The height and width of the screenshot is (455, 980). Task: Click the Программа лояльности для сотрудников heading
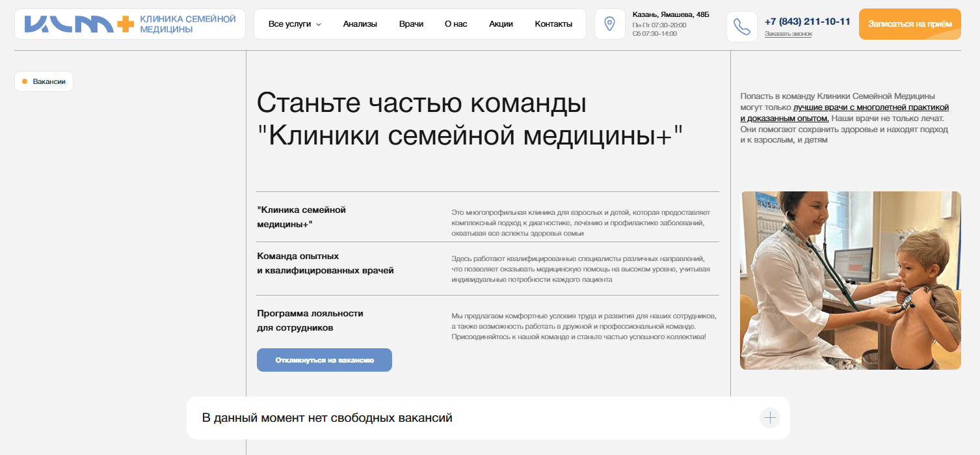[x=310, y=320]
